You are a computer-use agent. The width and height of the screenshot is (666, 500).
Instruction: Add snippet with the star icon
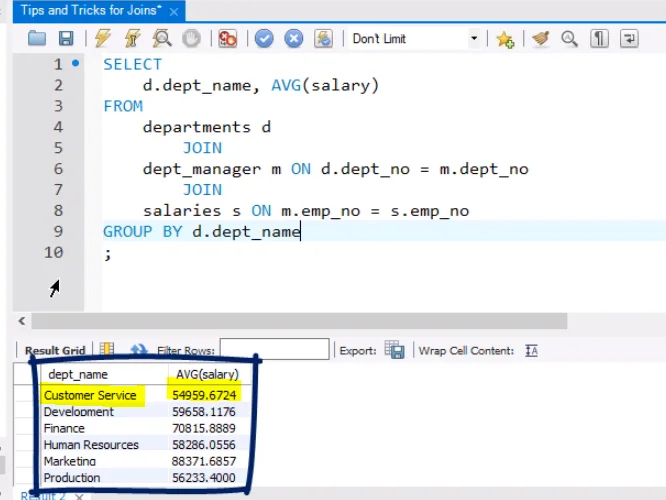click(x=505, y=39)
